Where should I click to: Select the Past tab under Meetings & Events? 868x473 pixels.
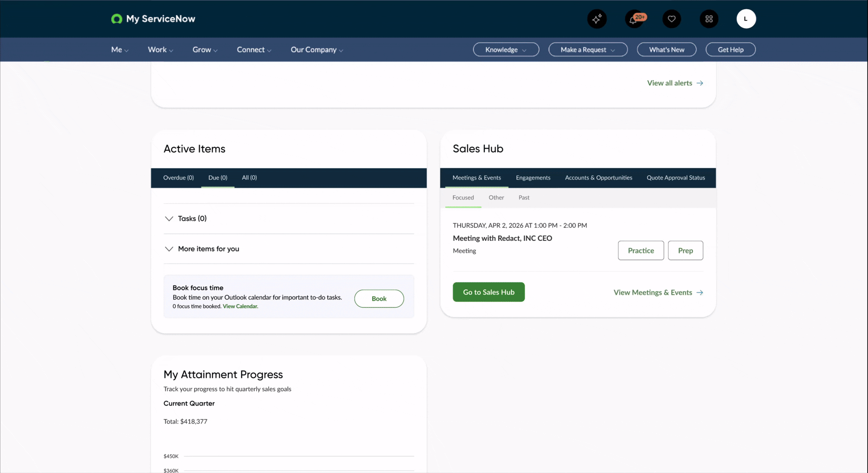tap(523, 197)
